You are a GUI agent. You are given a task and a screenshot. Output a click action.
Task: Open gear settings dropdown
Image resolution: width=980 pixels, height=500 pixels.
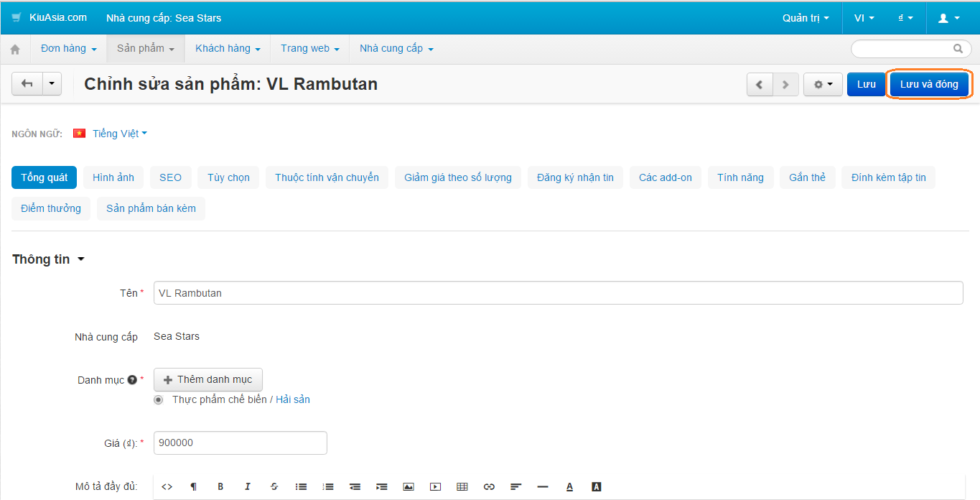pos(823,85)
